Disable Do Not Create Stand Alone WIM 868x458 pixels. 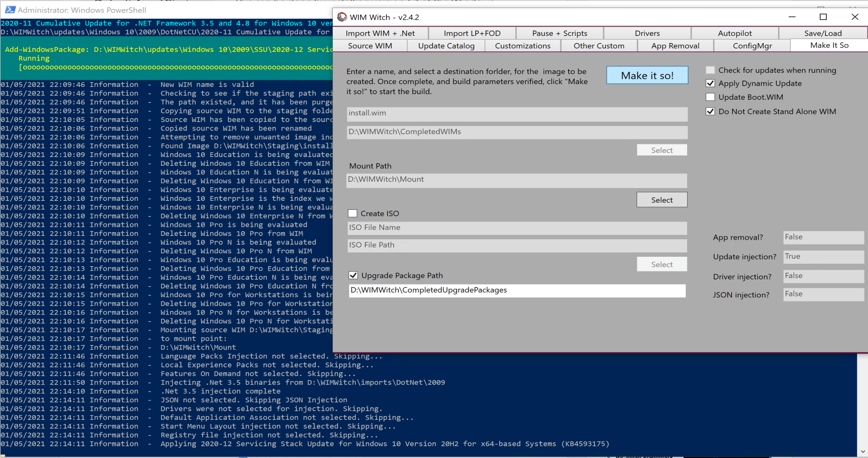710,112
